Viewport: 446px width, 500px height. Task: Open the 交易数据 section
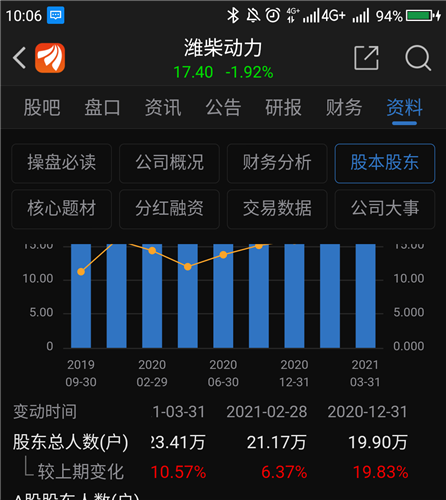click(x=277, y=209)
